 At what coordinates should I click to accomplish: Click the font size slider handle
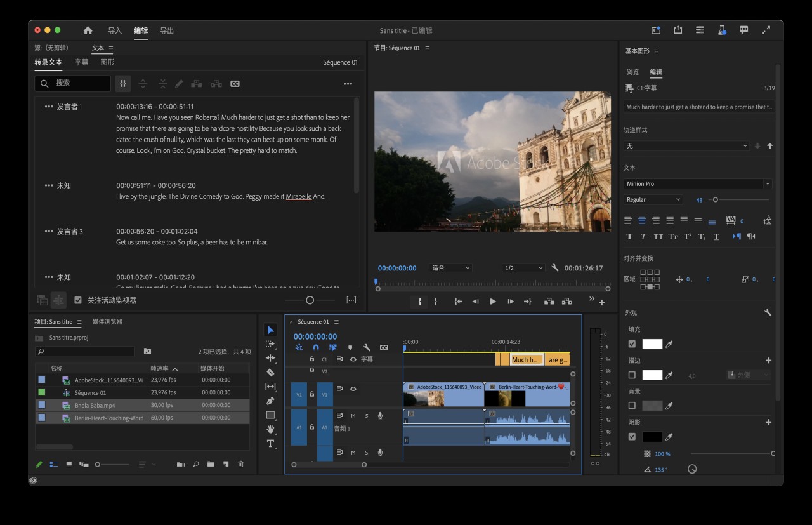[x=715, y=199]
